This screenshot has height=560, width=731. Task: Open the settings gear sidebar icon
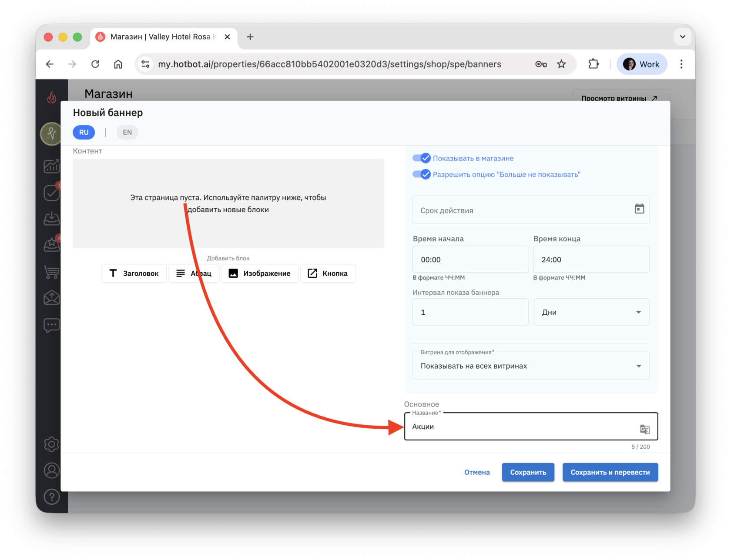[51, 444]
